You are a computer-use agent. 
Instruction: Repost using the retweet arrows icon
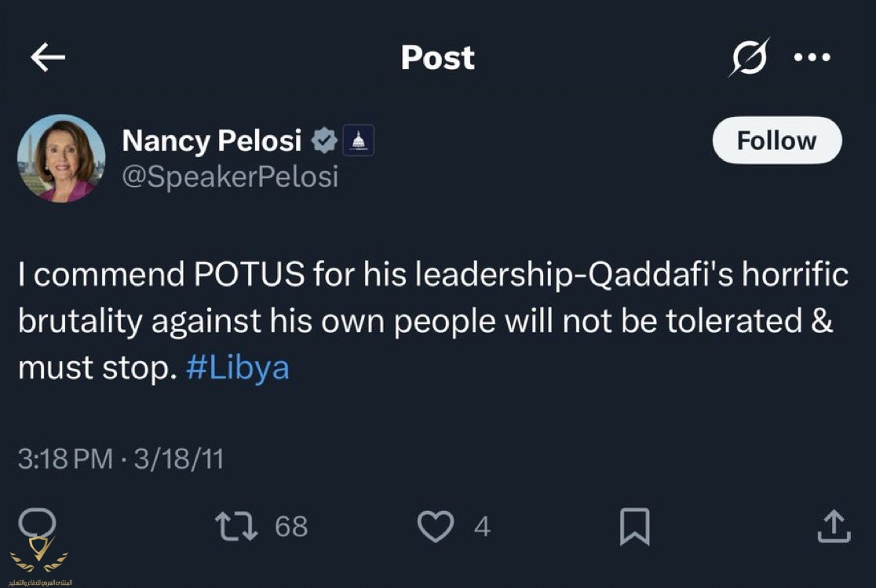click(236, 526)
